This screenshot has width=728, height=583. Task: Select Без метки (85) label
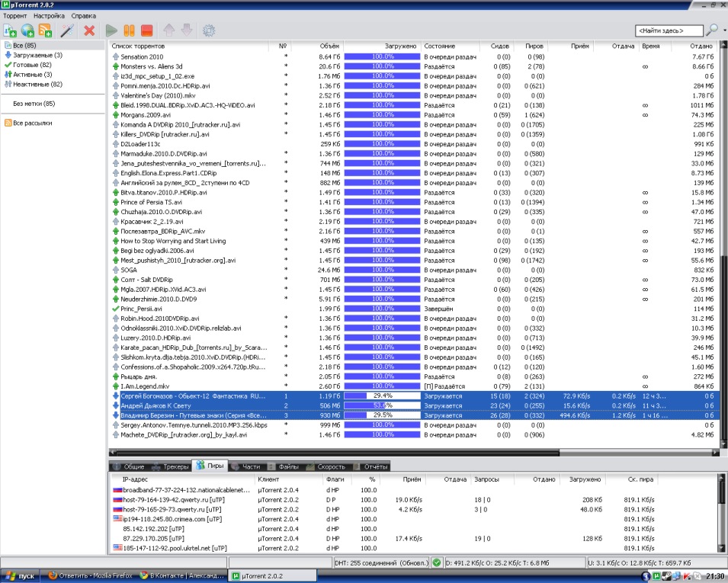(x=34, y=104)
